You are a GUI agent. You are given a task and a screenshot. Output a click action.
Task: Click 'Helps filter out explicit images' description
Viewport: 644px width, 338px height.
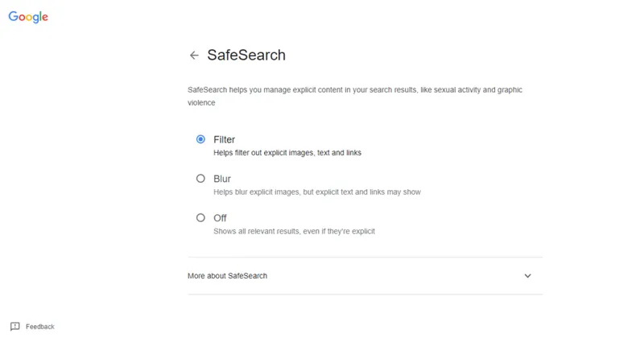tap(287, 153)
